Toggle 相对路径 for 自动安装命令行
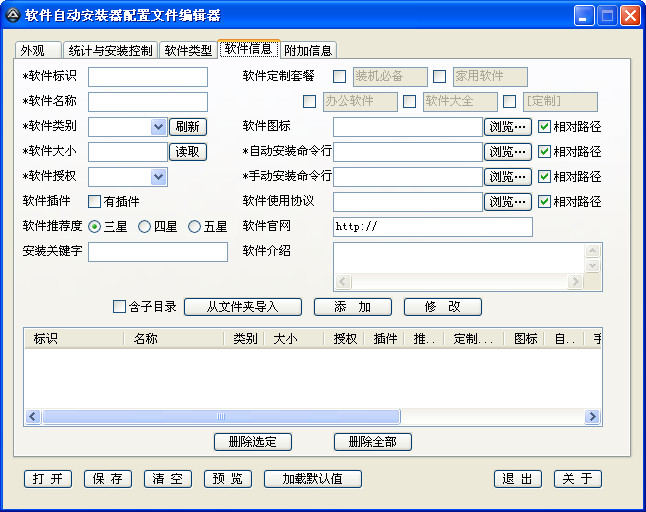646x512 pixels. click(x=545, y=152)
